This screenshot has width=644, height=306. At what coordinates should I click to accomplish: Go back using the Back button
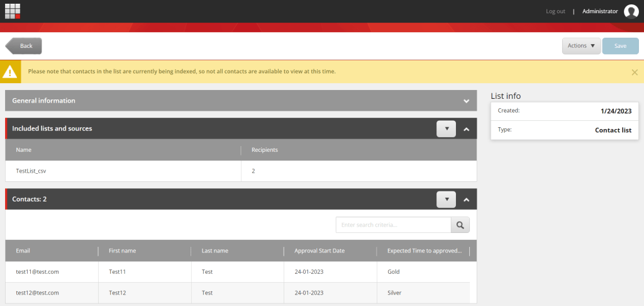pos(24,46)
